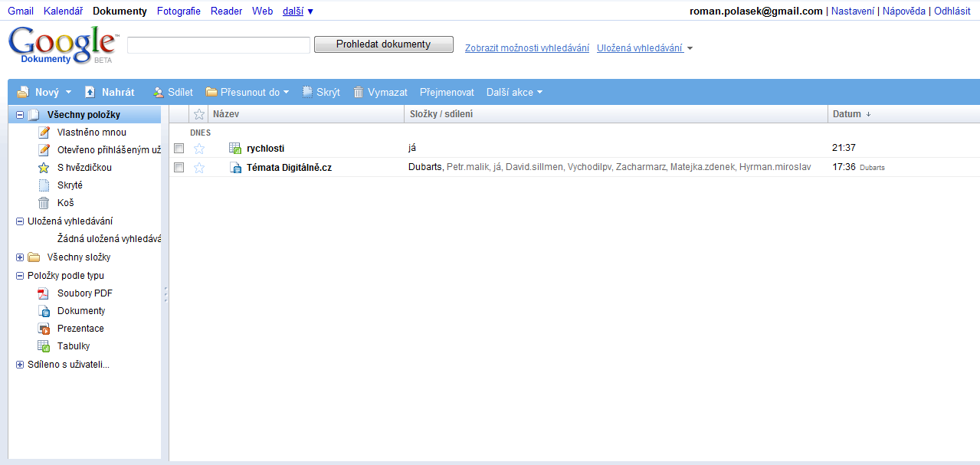Click the Složky / sdílení column header
980x465 pixels.
(x=616, y=114)
